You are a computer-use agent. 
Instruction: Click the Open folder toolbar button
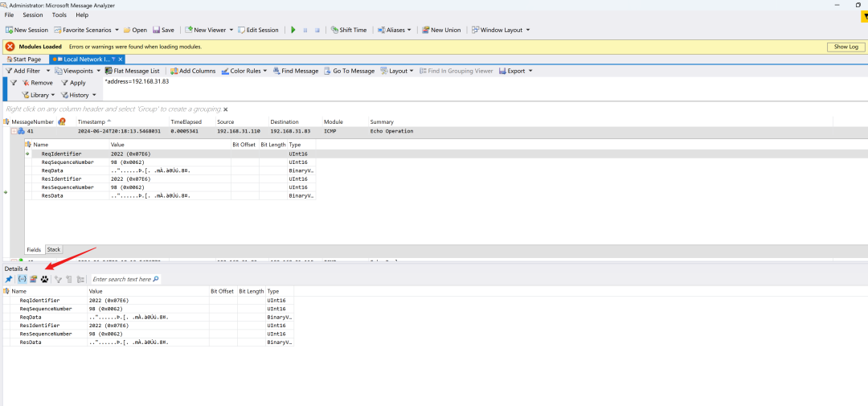135,30
